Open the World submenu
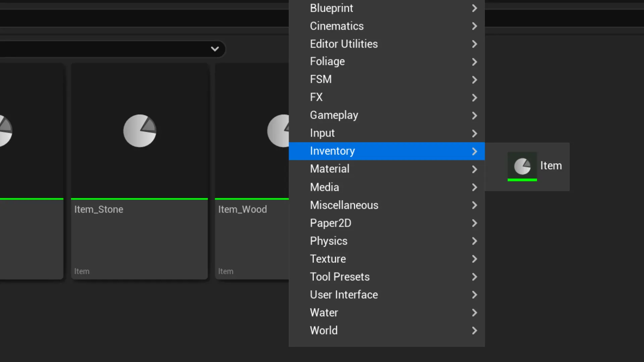The image size is (644, 362). point(386,330)
